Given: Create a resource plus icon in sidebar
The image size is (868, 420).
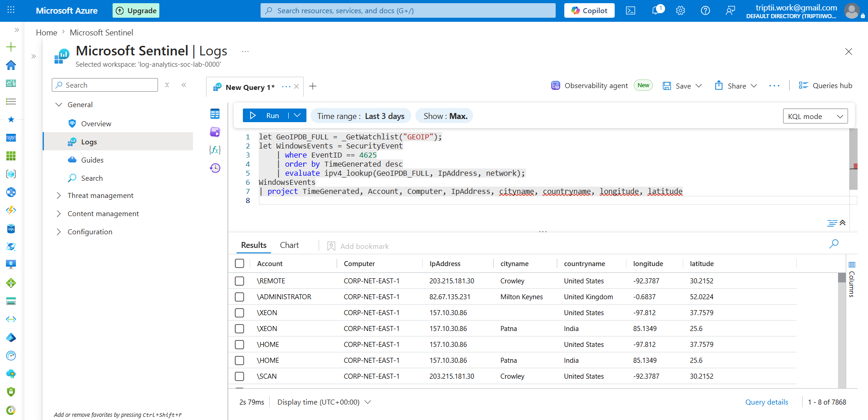Looking at the screenshot, I should click(11, 47).
